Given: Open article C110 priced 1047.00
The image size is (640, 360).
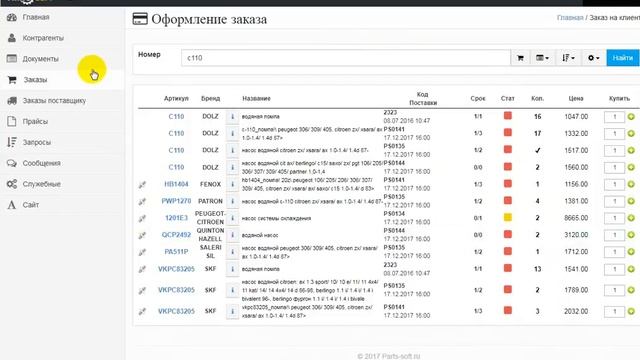Looking at the screenshot, I should tap(176, 117).
